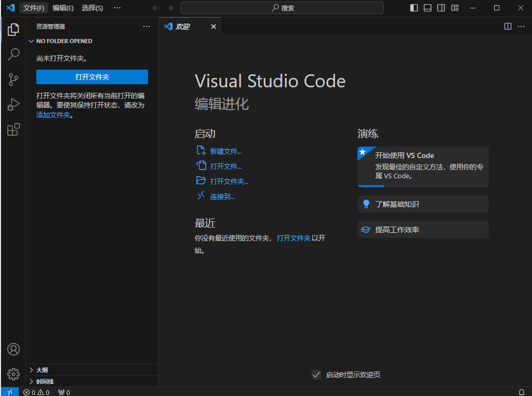Image resolution: width=532 pixels, height=396 pixels.
Task: Open the Explorer view in activity bar
Action: coord(13,30)
